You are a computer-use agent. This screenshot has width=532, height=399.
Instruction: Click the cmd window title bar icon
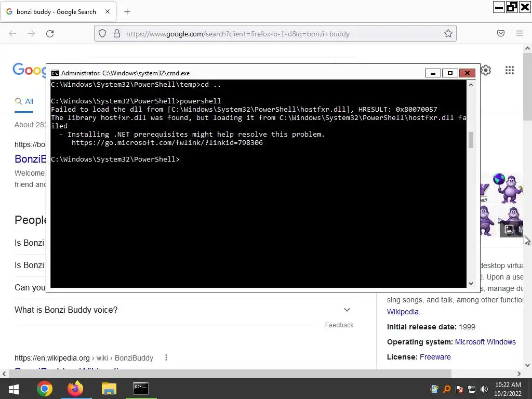55,73
